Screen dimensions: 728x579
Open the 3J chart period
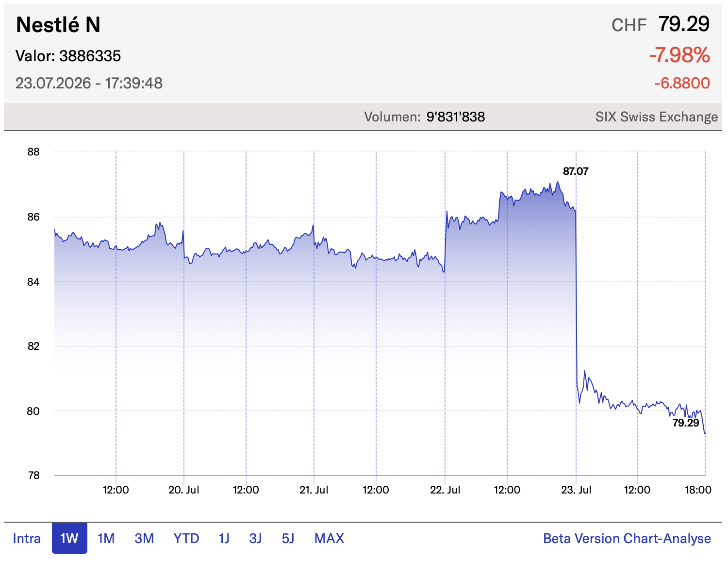point(255,538)
